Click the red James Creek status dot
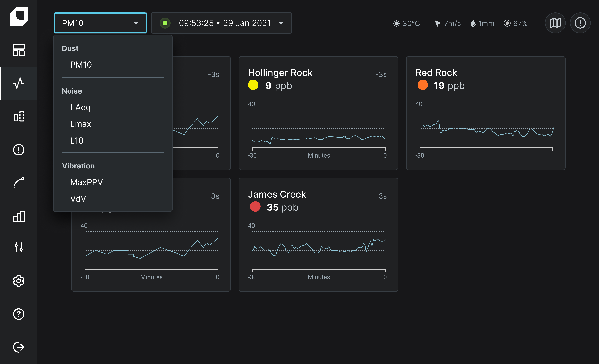 (255, 207)
